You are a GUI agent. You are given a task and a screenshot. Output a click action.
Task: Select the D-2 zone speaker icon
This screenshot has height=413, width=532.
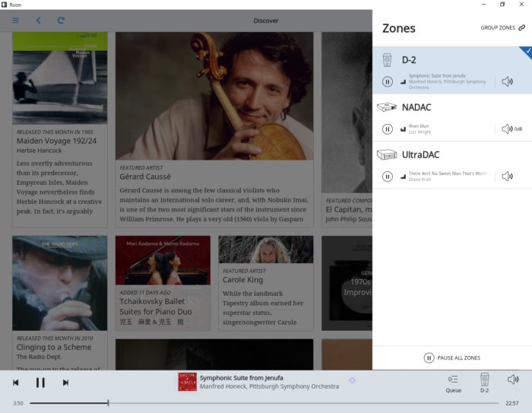pyautogui.click(x=387, y=60)
